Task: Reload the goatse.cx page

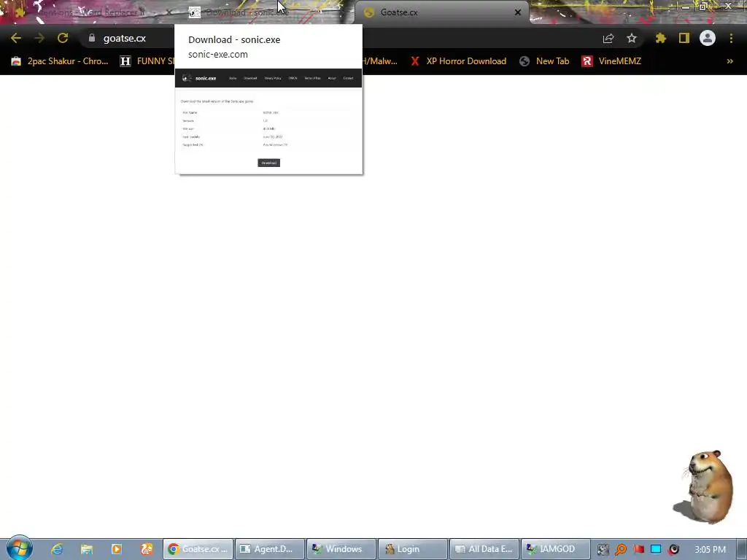Action: (63, 38)
